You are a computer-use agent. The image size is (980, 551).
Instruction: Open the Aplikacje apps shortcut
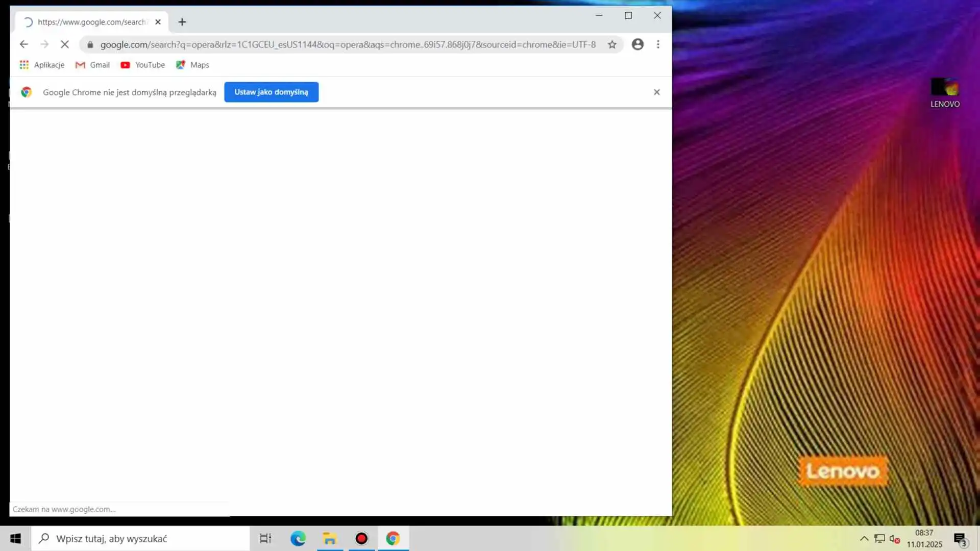[42, 65]
